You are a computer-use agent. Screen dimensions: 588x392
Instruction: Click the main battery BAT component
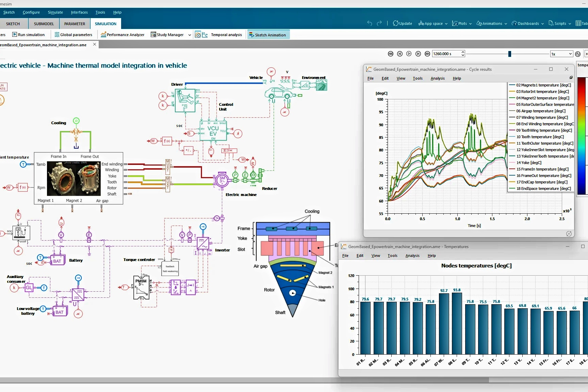[57, 261]
